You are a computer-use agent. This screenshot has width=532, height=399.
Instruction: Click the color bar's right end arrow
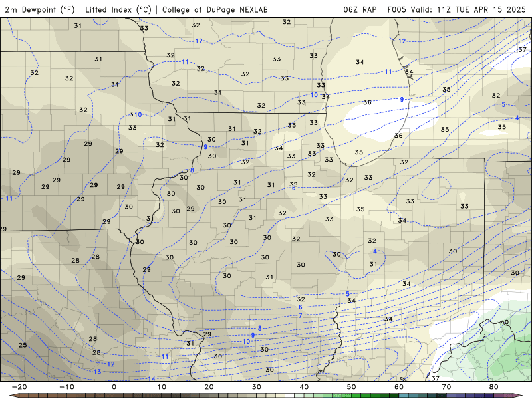[x=519, y=396]
